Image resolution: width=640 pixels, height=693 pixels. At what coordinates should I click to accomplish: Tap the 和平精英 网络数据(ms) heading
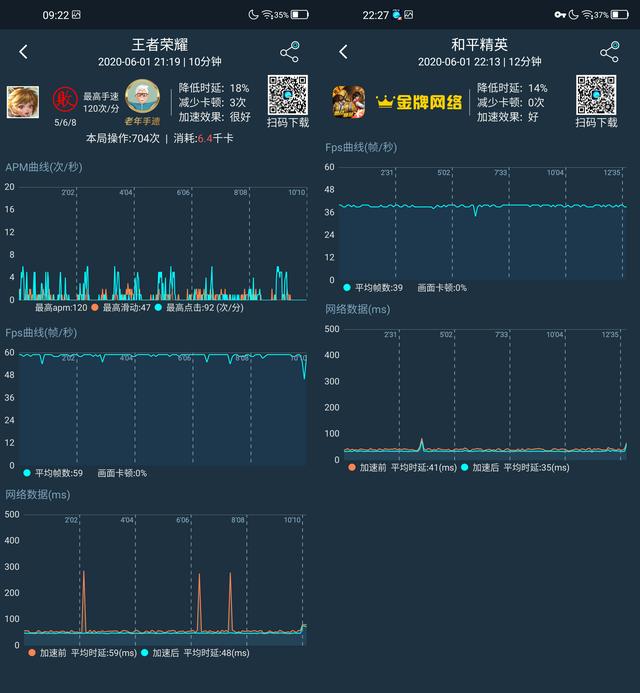358,309
